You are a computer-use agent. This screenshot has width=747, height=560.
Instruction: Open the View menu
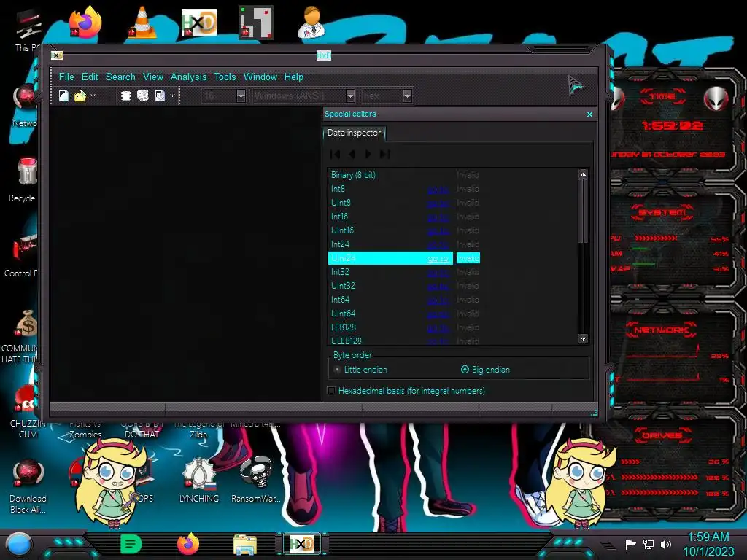(x=153, y=77)
